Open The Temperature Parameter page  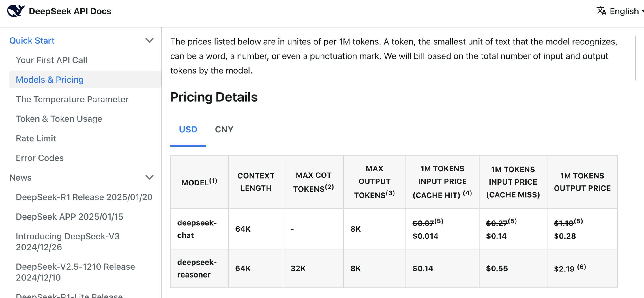tap(72, 99)
